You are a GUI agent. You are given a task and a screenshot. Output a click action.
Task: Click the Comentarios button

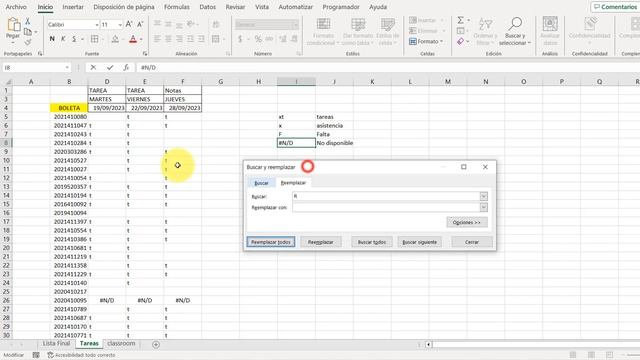[615, 7]
